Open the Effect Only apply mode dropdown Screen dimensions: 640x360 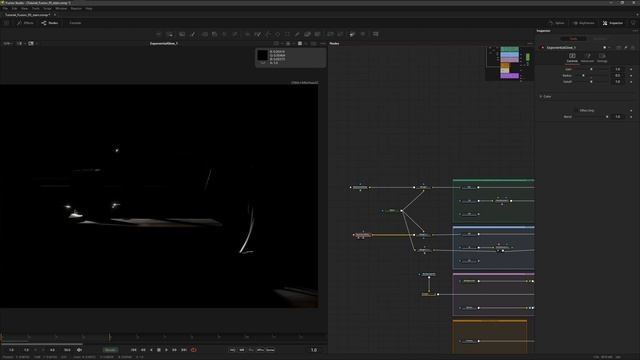coord(587,110)
